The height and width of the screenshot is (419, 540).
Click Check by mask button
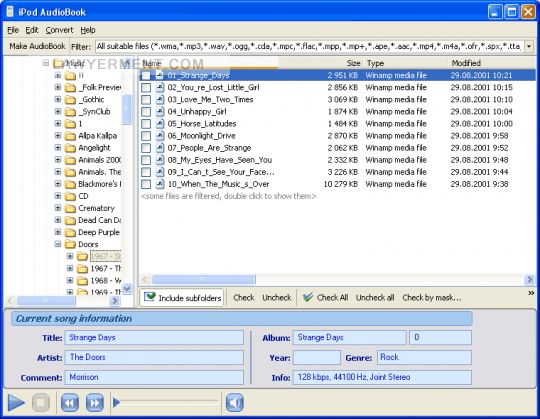click(432, 297)
